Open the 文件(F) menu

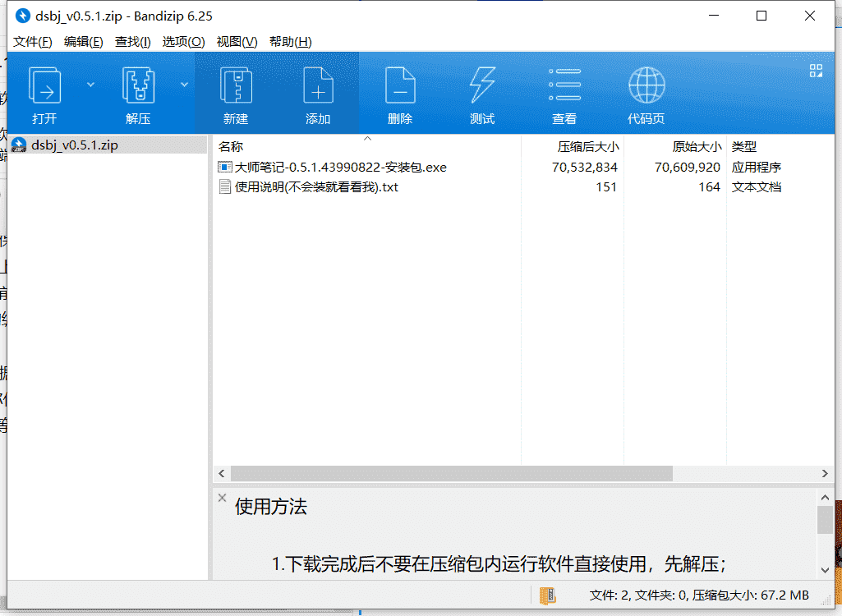[33, 42]
